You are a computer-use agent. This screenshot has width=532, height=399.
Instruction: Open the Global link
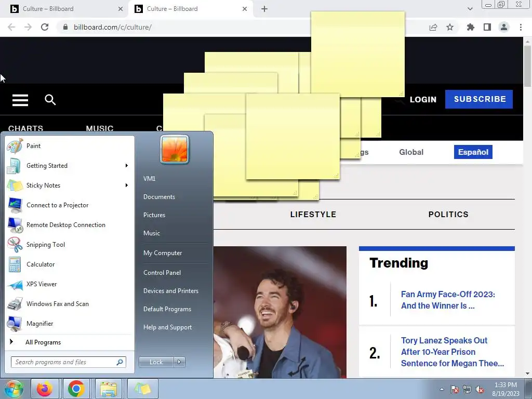point(411,152)
